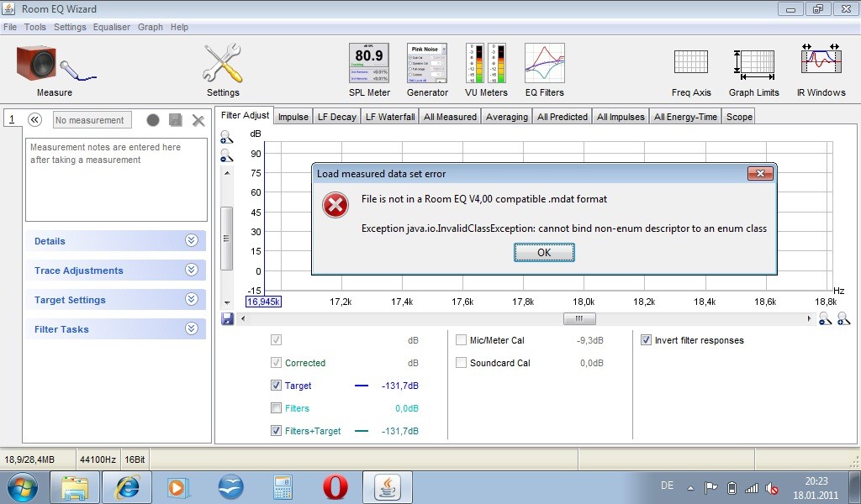Click the measurement notes text area

[116, 179]
